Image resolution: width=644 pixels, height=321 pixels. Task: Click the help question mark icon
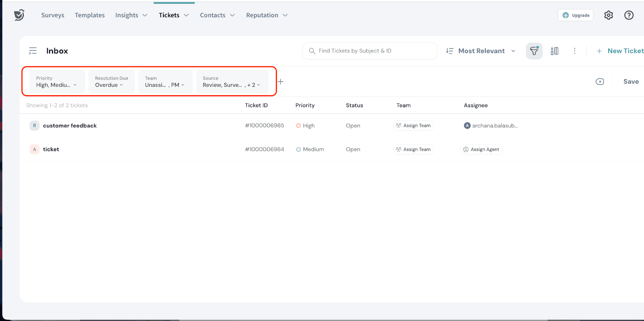click(629, 15)
